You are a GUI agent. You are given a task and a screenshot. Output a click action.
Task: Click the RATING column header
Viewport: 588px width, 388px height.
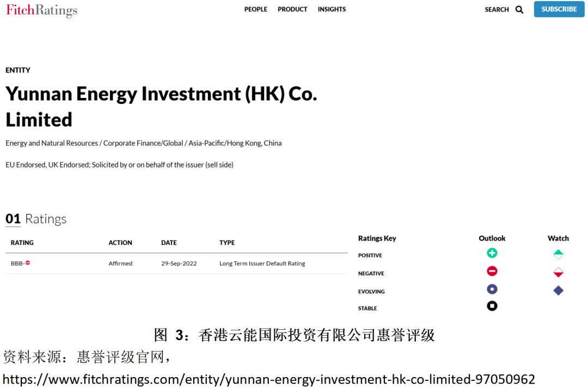[x=22, y=243]
